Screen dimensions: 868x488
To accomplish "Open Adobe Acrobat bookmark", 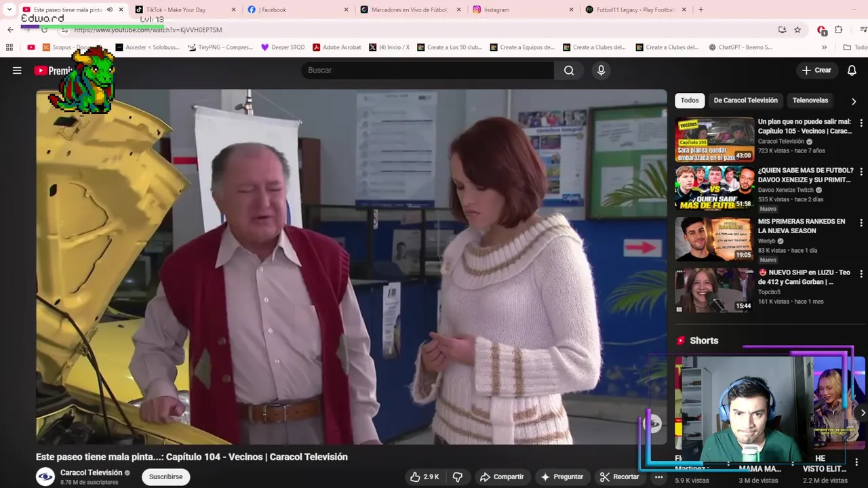I will tap(336, 47).
